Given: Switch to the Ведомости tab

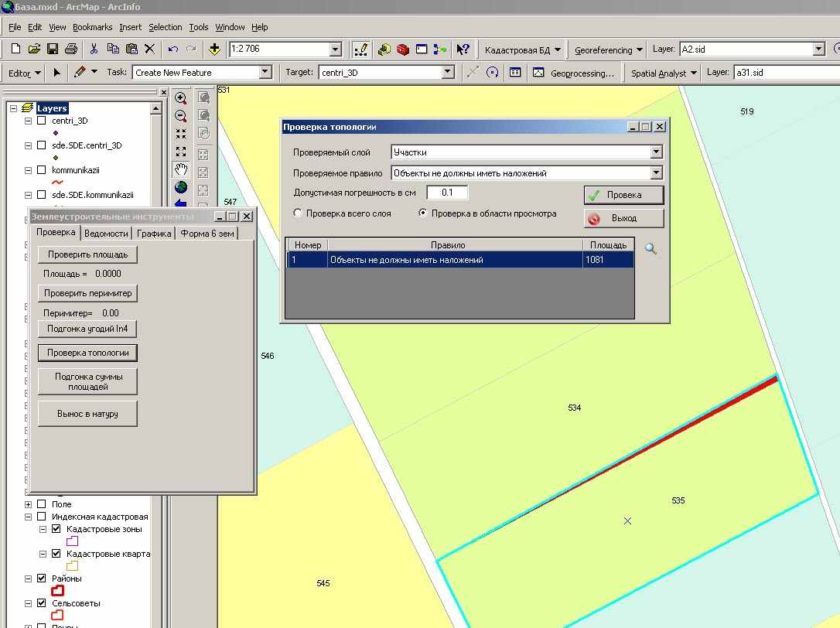Looking at the screenshot, I should point(106,233).
